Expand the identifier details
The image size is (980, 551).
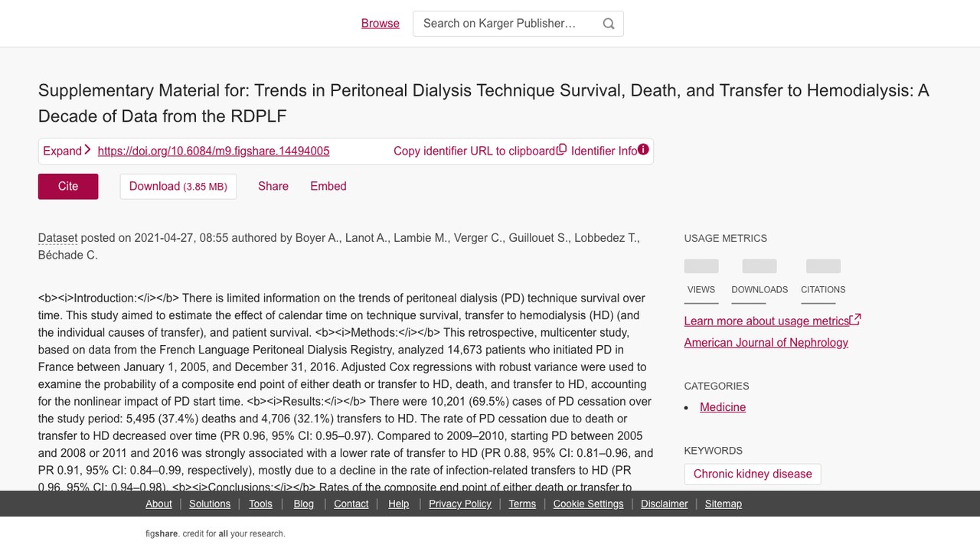point(67,151)
